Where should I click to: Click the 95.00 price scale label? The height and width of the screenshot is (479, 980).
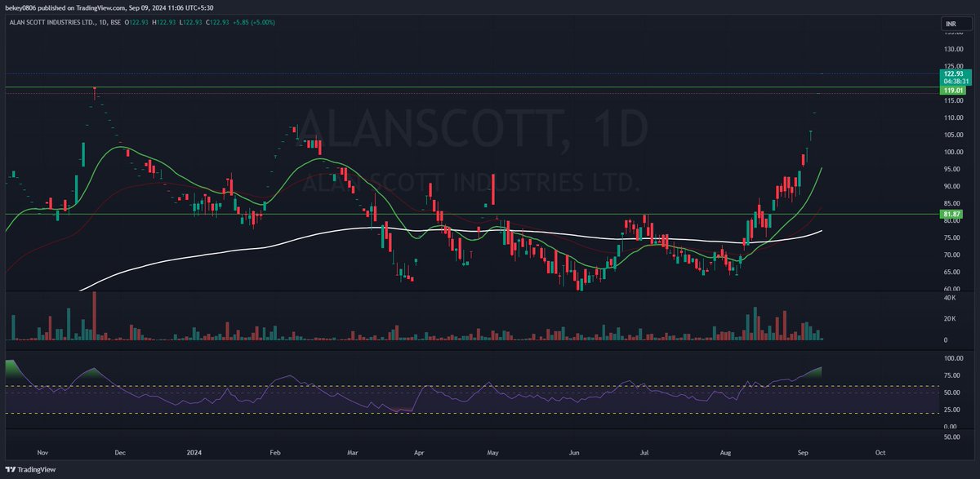pos(952,169)
